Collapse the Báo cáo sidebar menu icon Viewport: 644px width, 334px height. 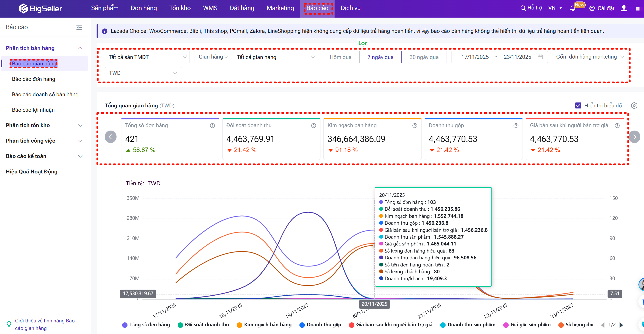point(79,27)
